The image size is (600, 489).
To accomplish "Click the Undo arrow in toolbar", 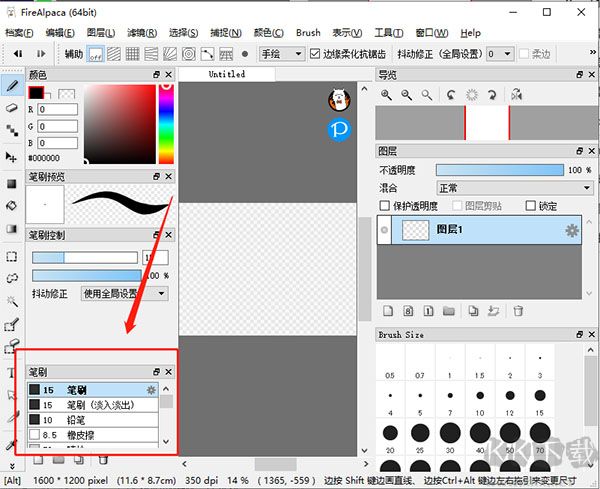I will 18,54.
